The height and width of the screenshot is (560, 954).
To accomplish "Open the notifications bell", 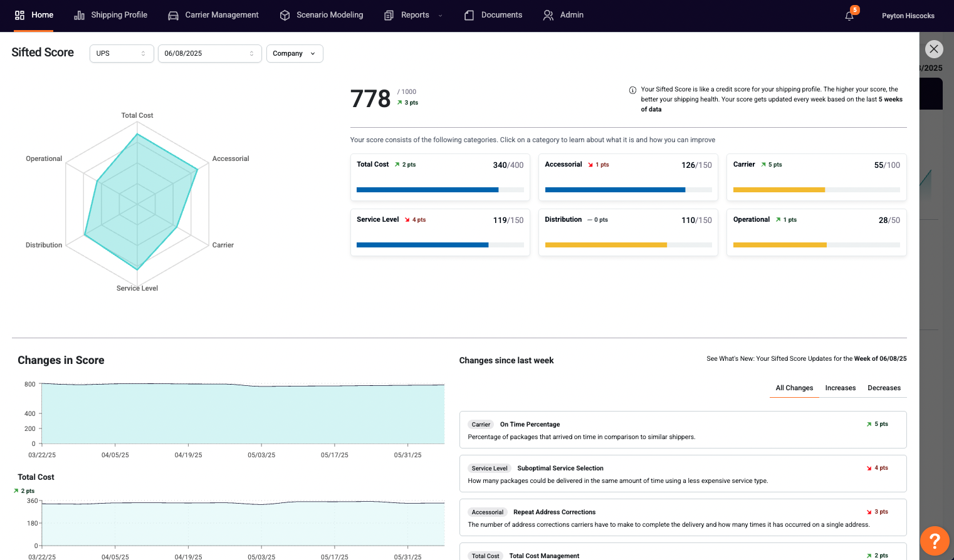I will (x=849, y=16).
